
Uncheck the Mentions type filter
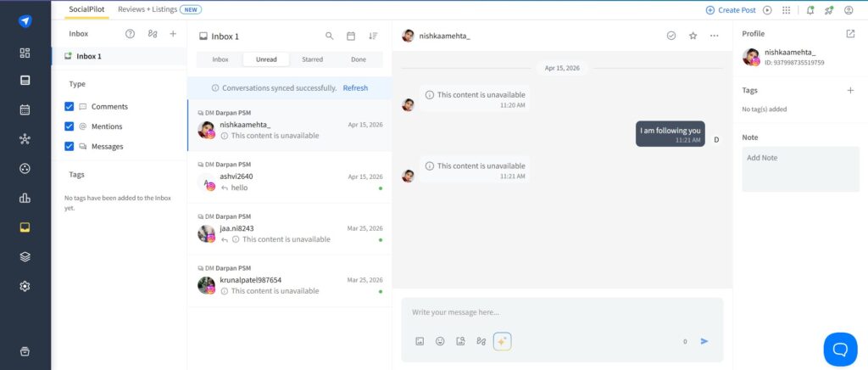(70, 126)
